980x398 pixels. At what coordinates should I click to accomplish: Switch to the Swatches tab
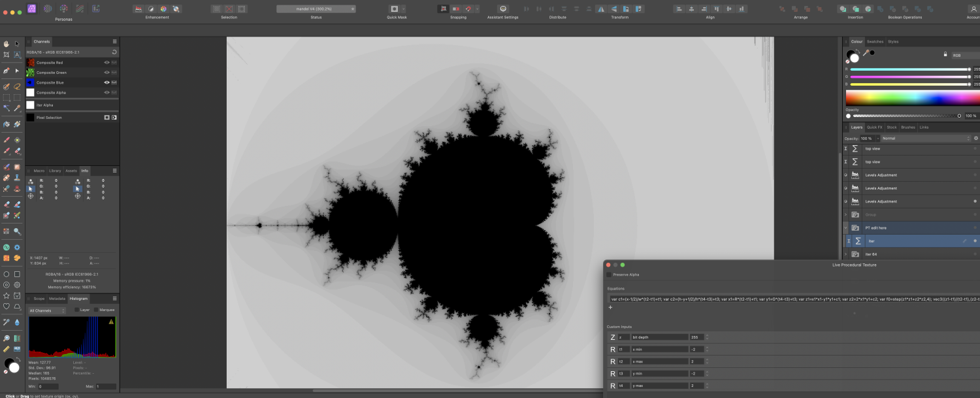(x=875, y=41)
